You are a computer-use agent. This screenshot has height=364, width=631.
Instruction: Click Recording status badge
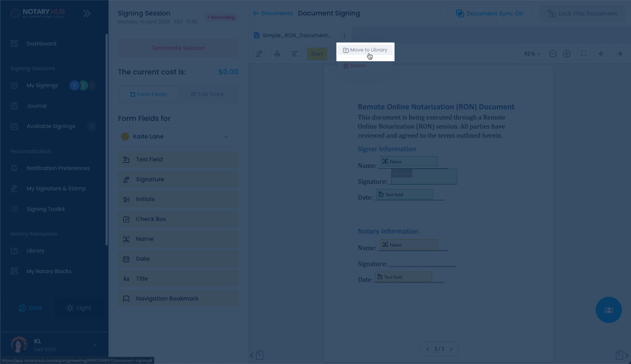(221, 17)
